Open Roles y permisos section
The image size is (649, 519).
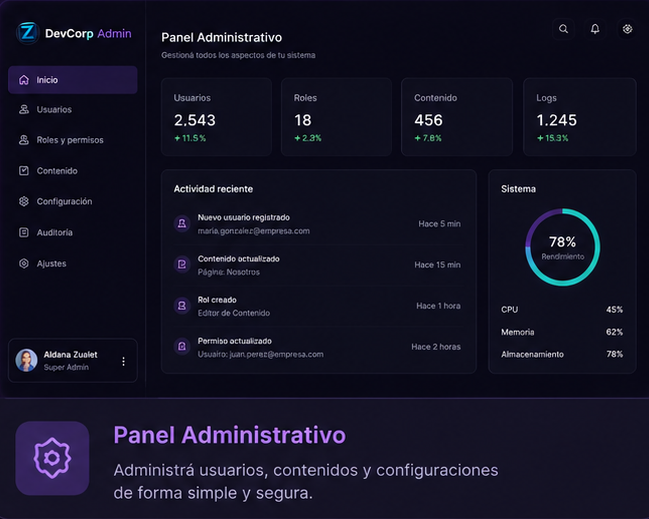pyautogui.click(x=73, y=140)
